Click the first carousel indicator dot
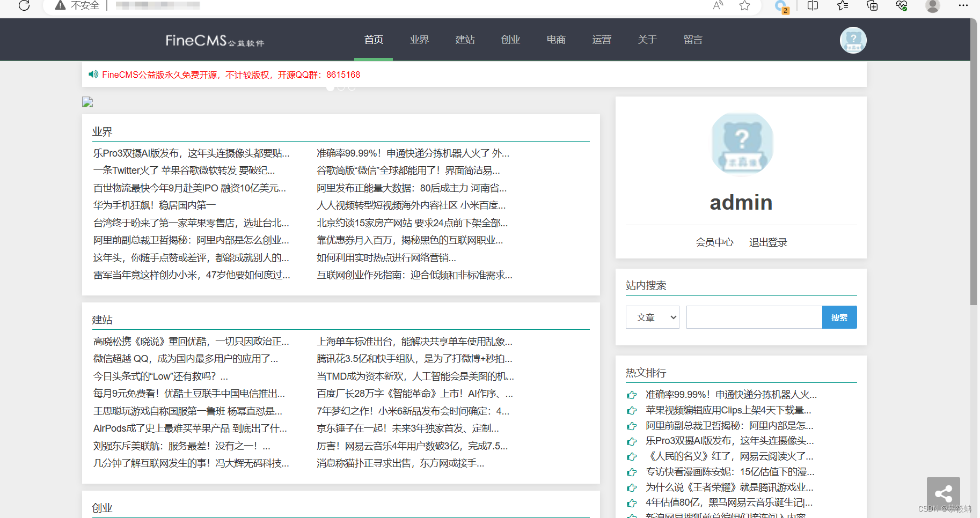The width and height of the screenshot is (980, 518). pyautogui.click(x=330, y=87)
